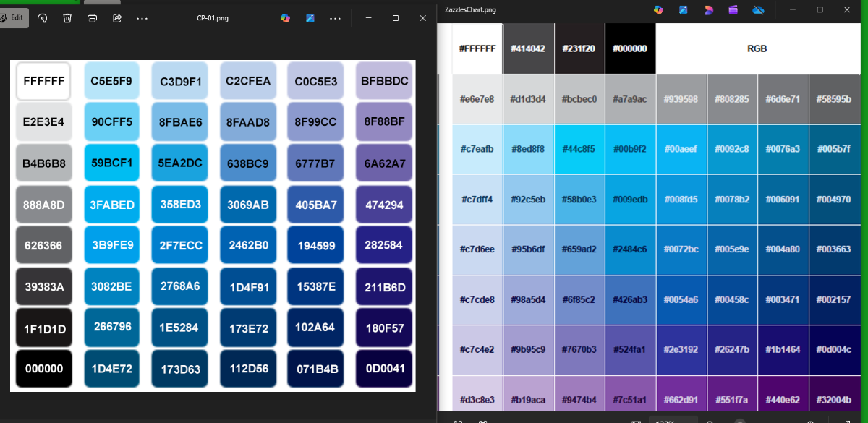
Task: Pick the #002157 navy cell
Action: point(834,300)
